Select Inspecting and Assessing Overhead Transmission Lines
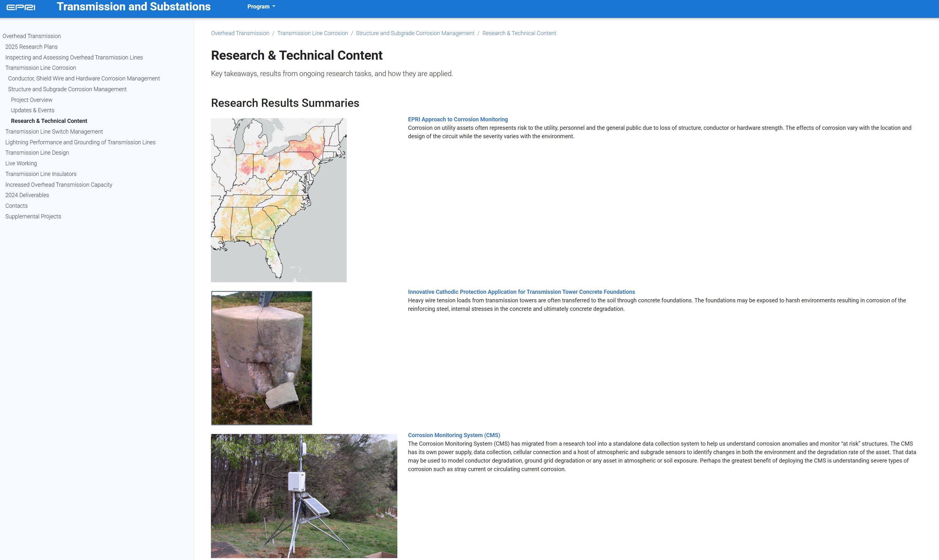This screenshot has width=939, height=560. coord(74,58)
